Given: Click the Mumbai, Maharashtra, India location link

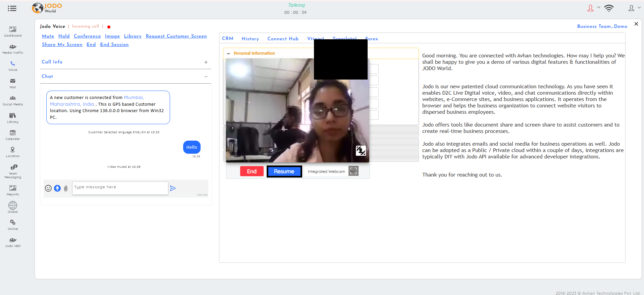Looking at the screenshot, I should click(97, 101).
